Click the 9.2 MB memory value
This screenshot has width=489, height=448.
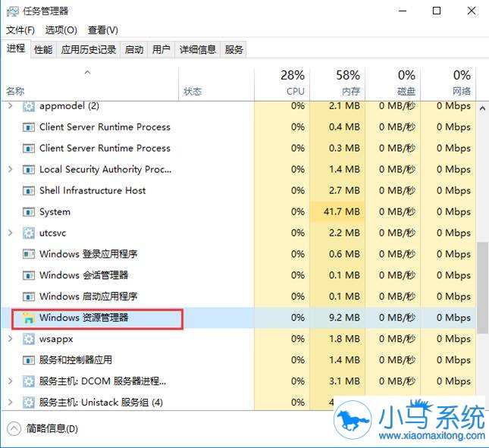(344, 318)
